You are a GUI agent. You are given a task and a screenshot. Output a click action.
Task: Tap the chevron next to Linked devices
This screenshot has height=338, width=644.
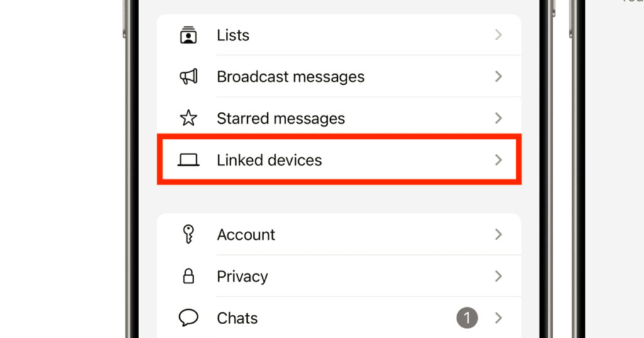(498, 160)
